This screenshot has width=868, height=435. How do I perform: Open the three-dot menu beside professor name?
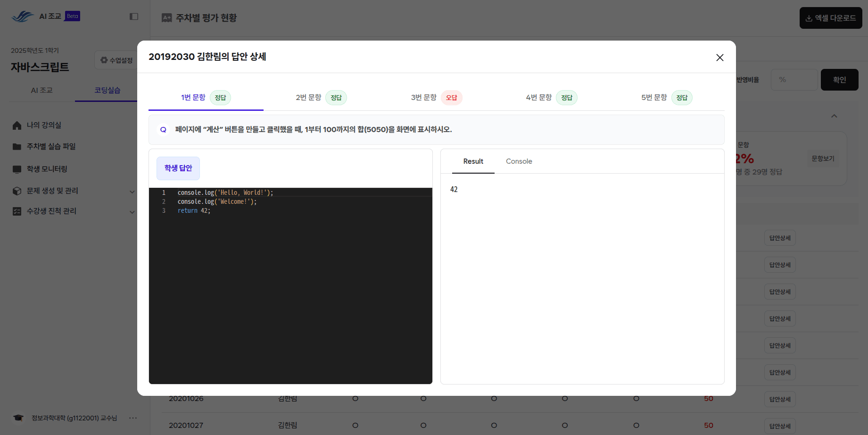133,418
